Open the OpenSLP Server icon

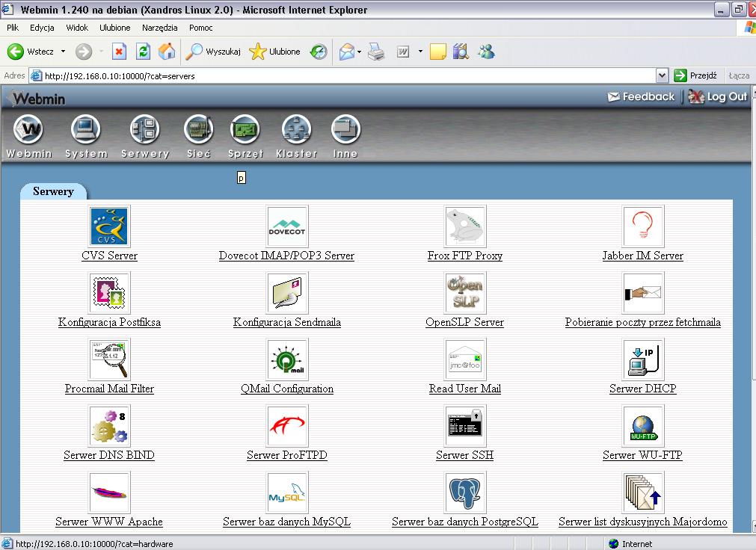tap(465, 293)
